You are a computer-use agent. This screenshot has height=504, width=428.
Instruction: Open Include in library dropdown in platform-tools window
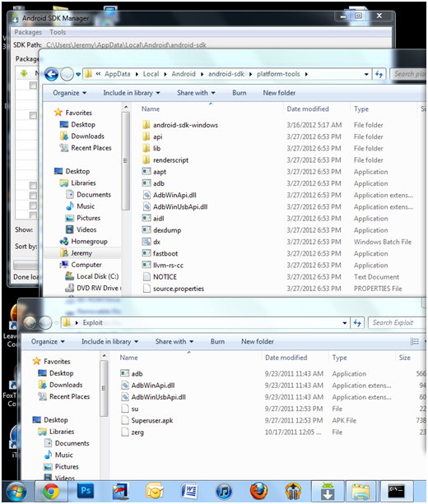point(132,93)
